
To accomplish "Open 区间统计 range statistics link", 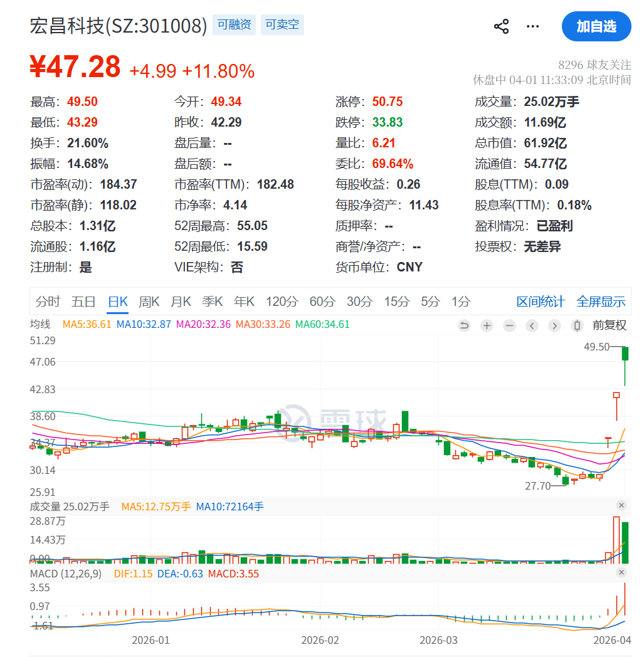I will 540,302.
